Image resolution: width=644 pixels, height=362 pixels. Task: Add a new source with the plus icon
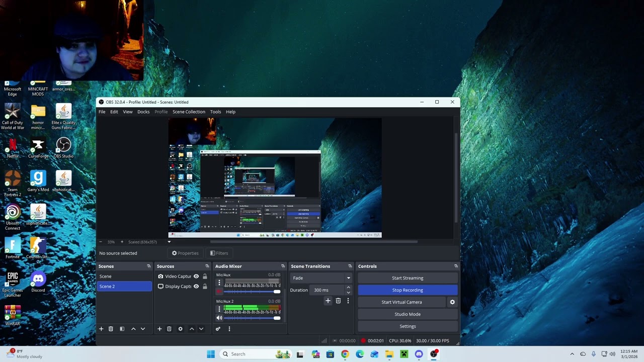(159, 329)
